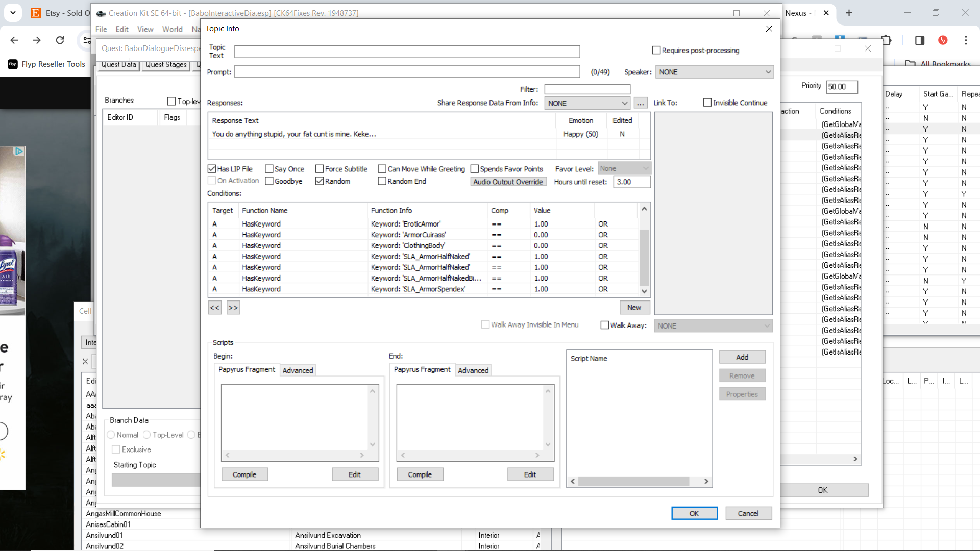This screenshot has height=551, width=980.
Task: Open Chrome three-dot menu
Action: coord(966,40)
